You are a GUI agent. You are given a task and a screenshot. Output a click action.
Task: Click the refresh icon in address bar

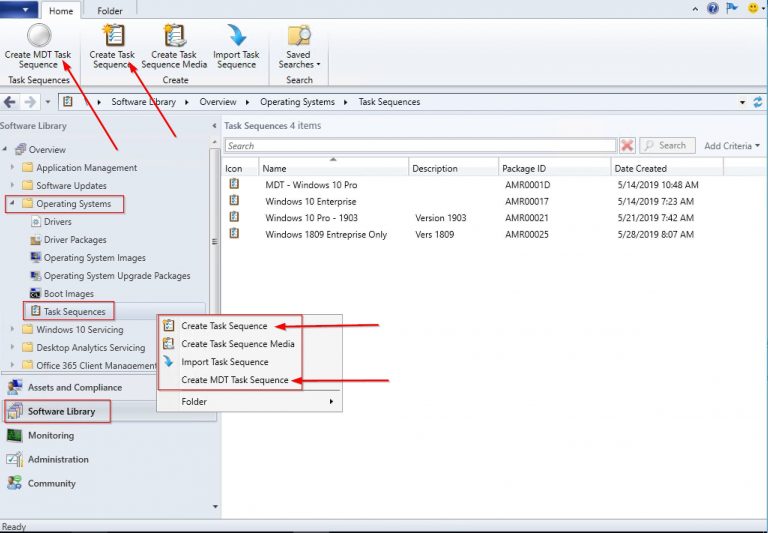coord(758,102)
